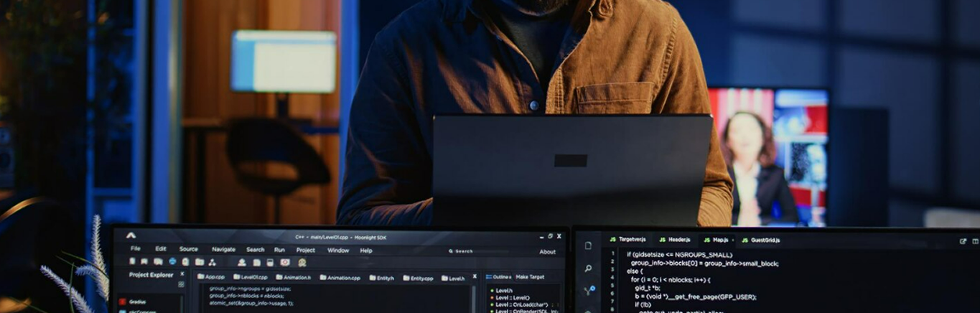Switch to the Entity.cpp tab
980x313 pixels.
point(418,278)
